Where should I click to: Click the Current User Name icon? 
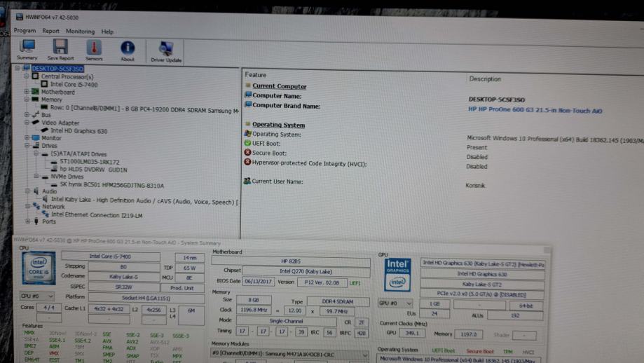pyautogui.click(x=247, y=181)
